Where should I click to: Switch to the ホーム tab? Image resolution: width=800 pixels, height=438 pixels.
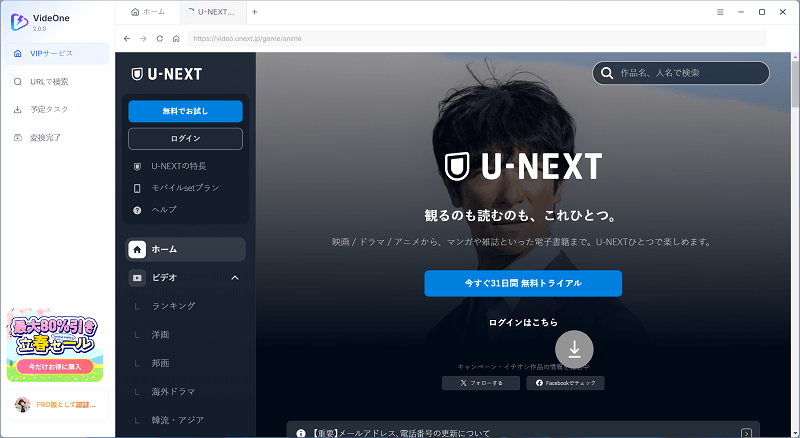(148, 12)
